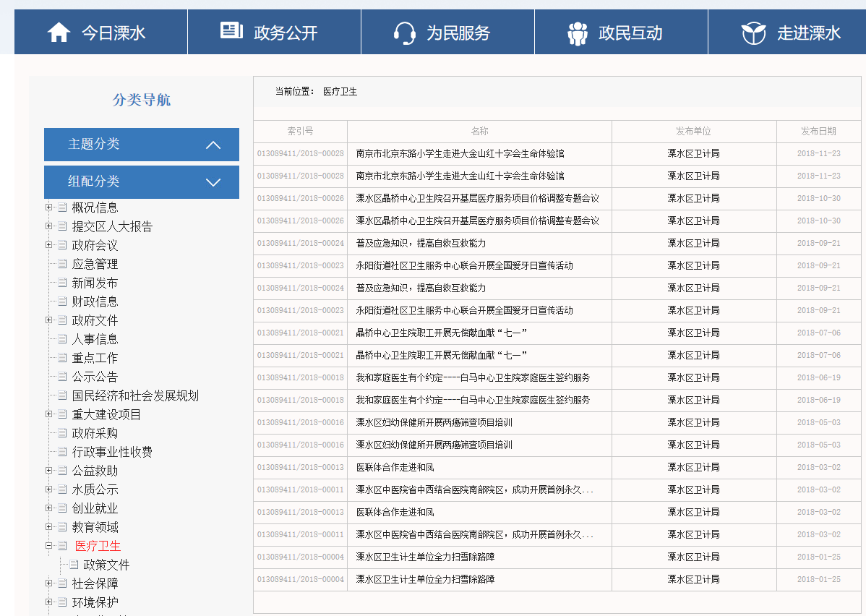Open article 医联体合作走进和凤

coord(395,467)
